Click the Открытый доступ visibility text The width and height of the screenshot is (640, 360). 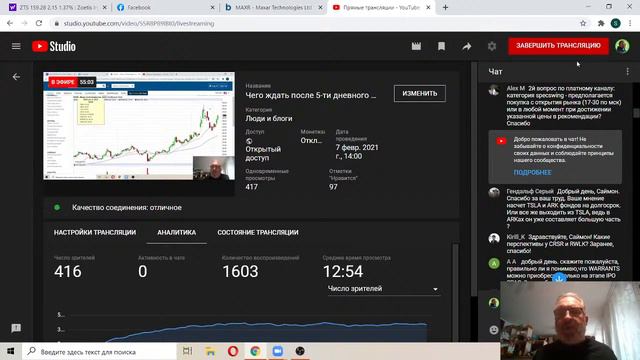coord(263,153)
